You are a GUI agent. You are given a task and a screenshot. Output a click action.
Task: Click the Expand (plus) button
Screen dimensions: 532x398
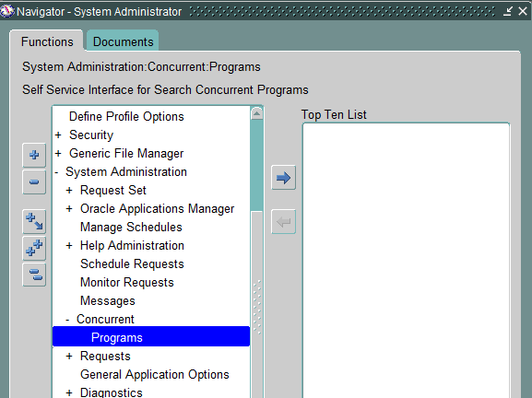click(34, 155)
